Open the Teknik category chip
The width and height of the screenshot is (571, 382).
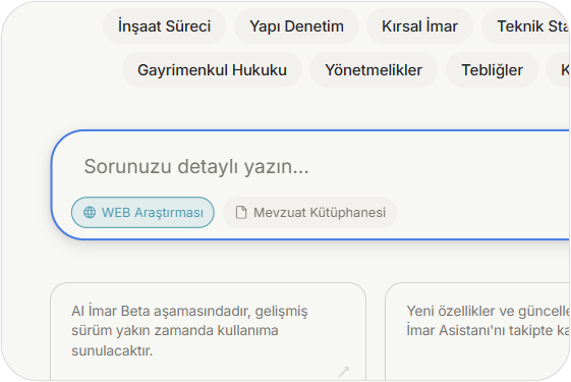[526, 26]
